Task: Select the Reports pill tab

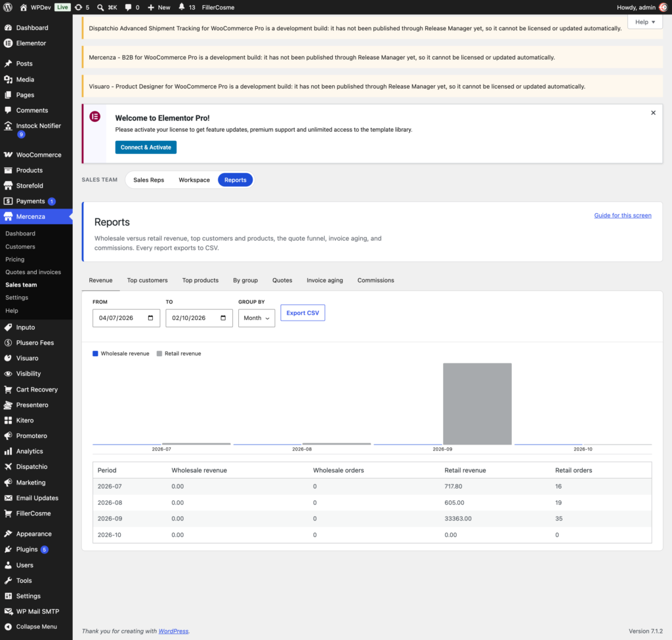Action: click(236, 180)
